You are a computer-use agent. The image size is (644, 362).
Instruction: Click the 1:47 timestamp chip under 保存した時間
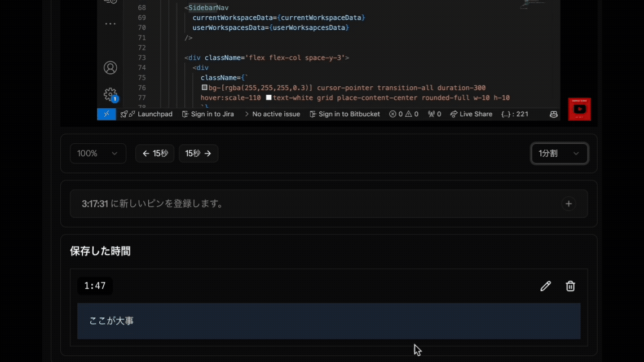pyautogui.click(x=95, y=286)
